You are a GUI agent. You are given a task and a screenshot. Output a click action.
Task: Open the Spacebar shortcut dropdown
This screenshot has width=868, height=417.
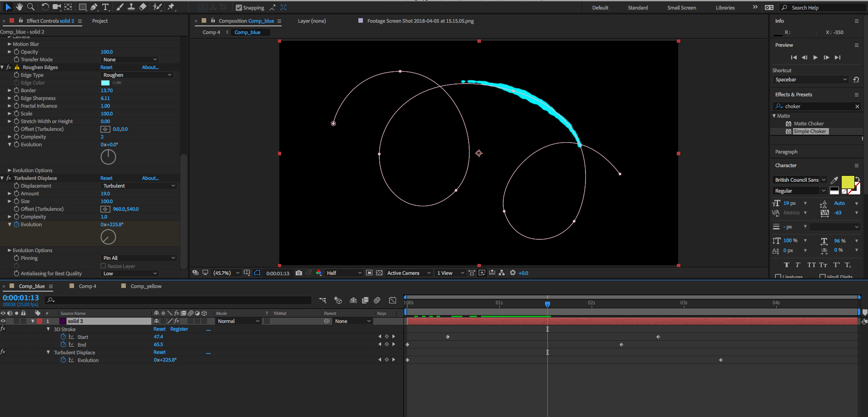coord(811,79)
